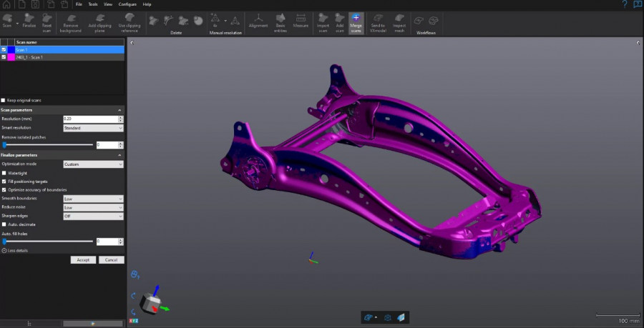Click the Resolution (mm) input field
The image size is (644, 328).
pyautogui.click(x=91, y=119)
